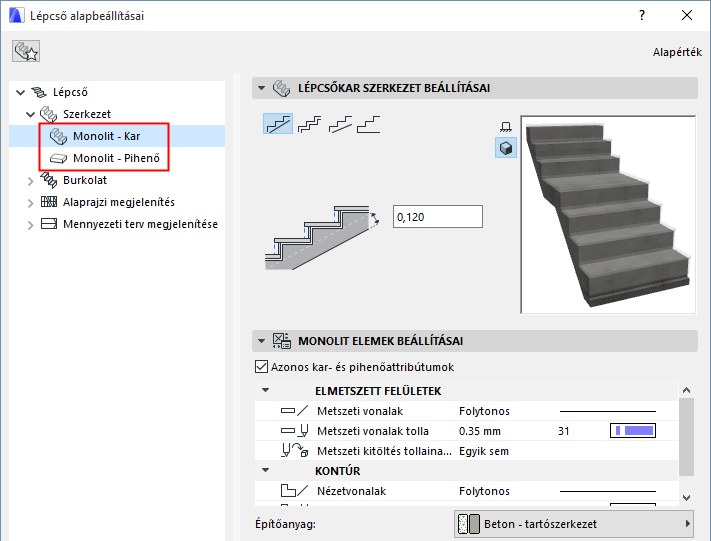This screenshot has height=541, width=711.
Task: Close the Lépcső alapbeállításai dialog
Action: (687, 15)
